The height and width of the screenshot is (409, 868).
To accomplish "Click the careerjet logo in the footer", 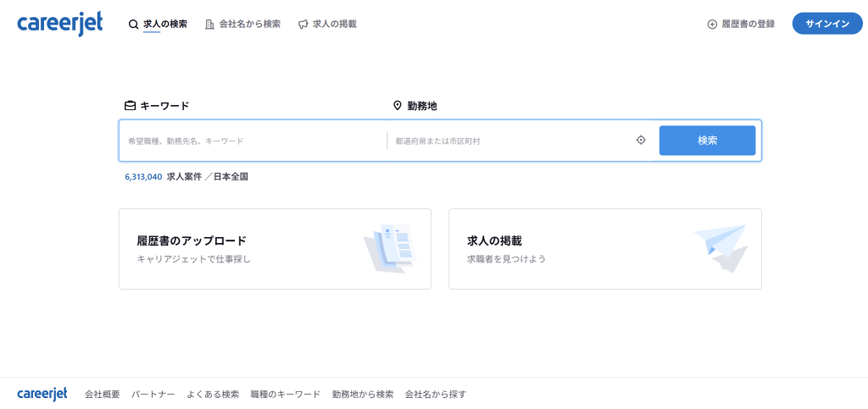I will (42, 394).
